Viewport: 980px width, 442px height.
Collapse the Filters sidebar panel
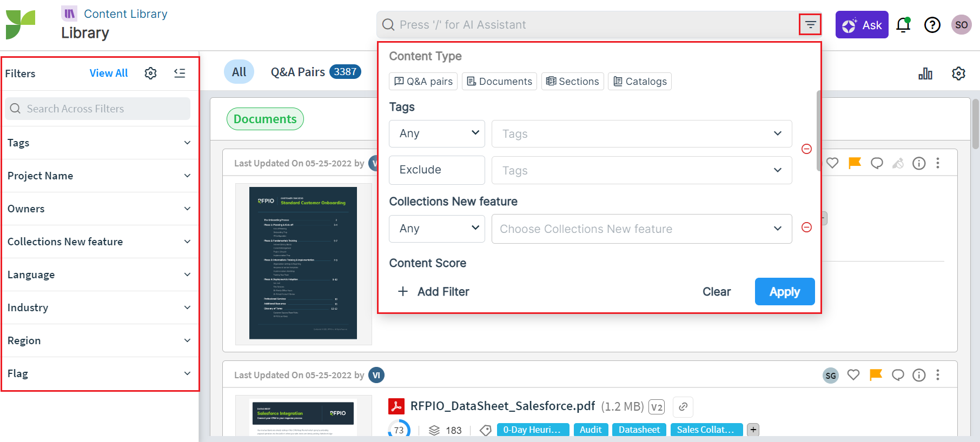click(180, 73)
